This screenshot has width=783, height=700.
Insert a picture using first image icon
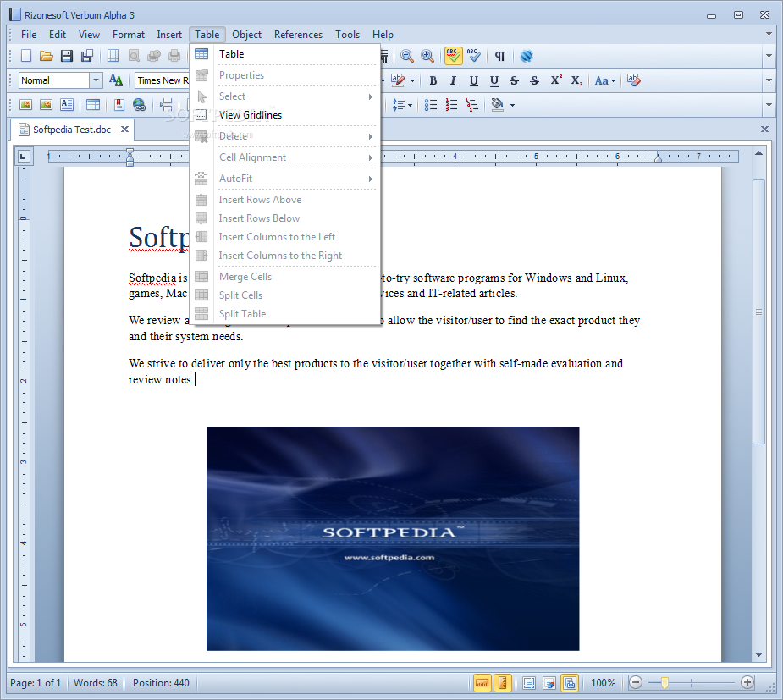(x=26, y=105)
